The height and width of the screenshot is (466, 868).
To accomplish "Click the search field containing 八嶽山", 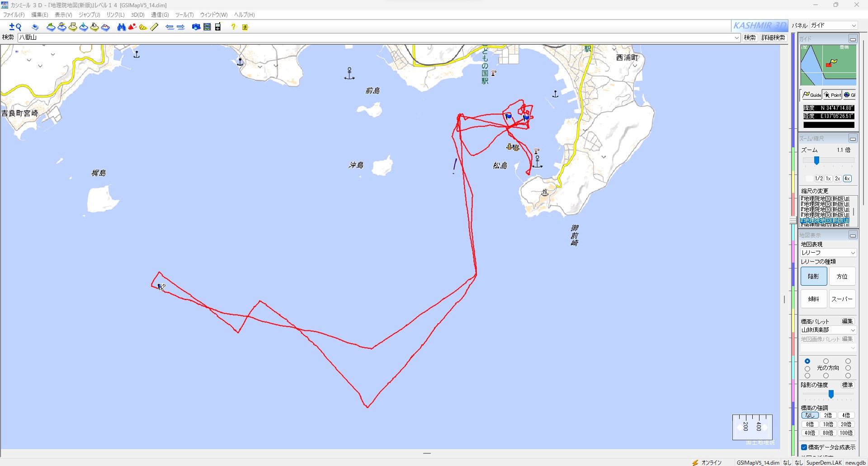I will pyautogui.click(x=379, y=38).
